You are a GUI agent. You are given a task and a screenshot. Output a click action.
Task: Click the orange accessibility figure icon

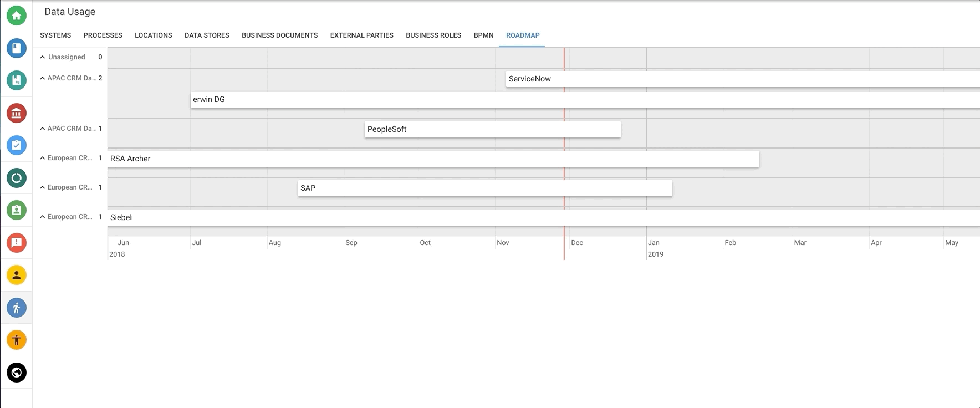tap(17, 340)
